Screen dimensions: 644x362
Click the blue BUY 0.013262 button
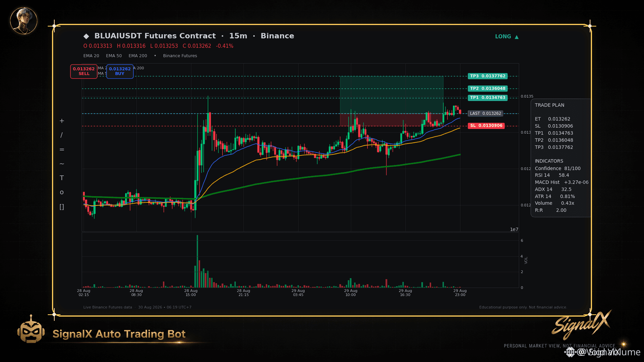click(x=120, y=72)
